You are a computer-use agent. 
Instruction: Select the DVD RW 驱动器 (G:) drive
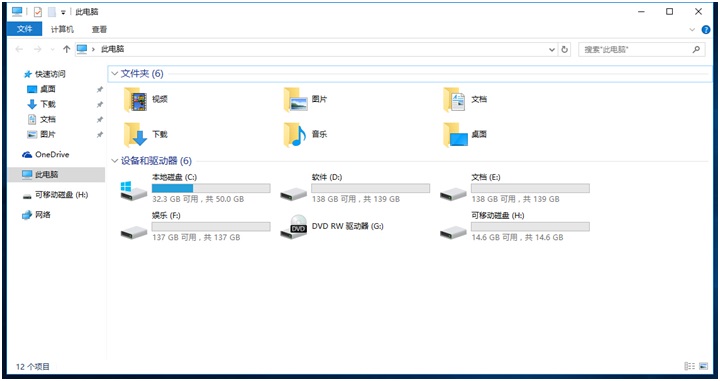333,226
